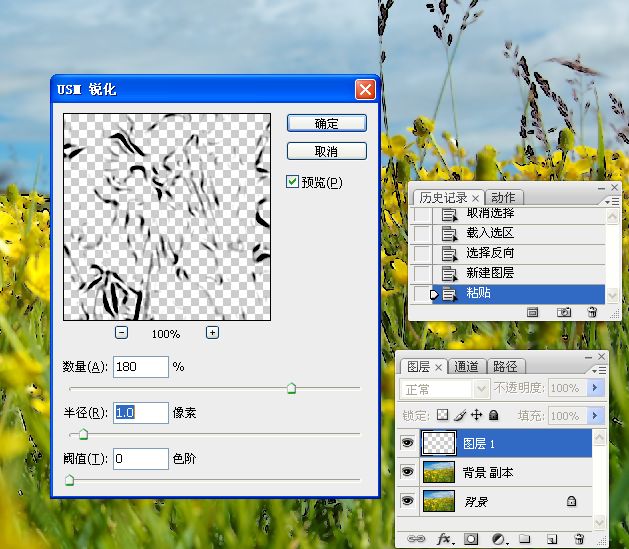629x549 pixels.
Task: Zoom out the sharpen preview with minus icon
Action: coord(121,332)
